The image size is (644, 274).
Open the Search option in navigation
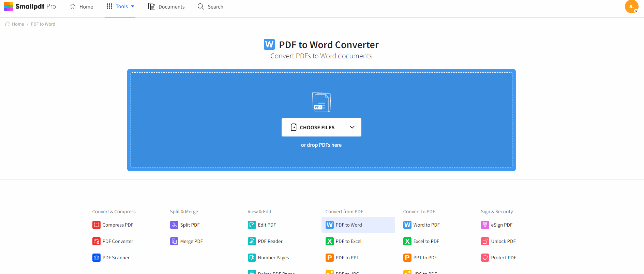coord(210,7)
